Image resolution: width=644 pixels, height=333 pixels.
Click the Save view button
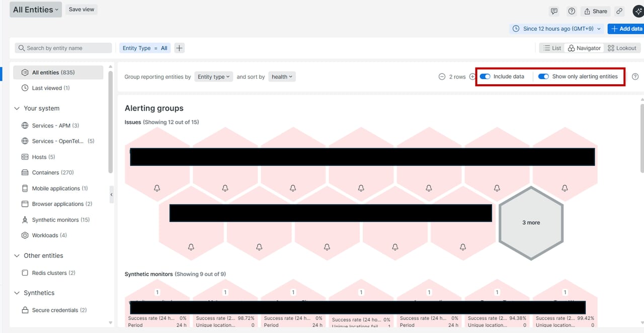(x=82, y=10)
